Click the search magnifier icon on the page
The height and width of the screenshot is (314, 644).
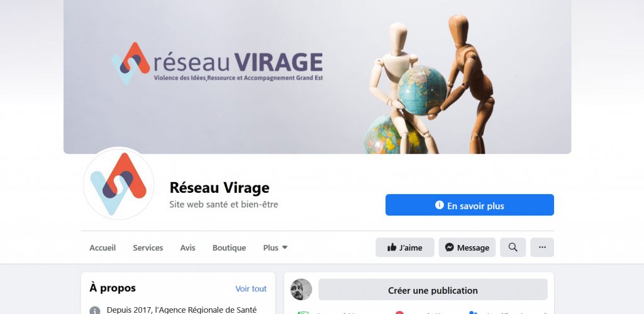[x=513, y=247]
